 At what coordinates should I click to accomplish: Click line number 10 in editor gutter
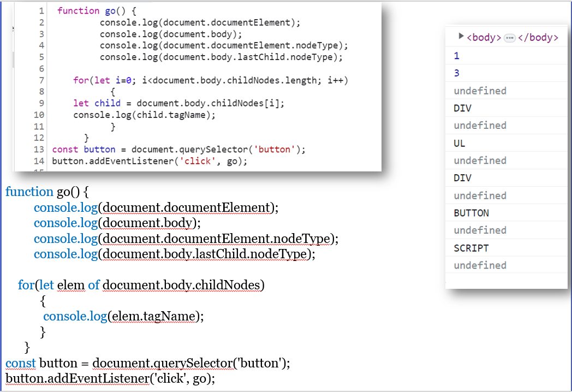[39, 115]
